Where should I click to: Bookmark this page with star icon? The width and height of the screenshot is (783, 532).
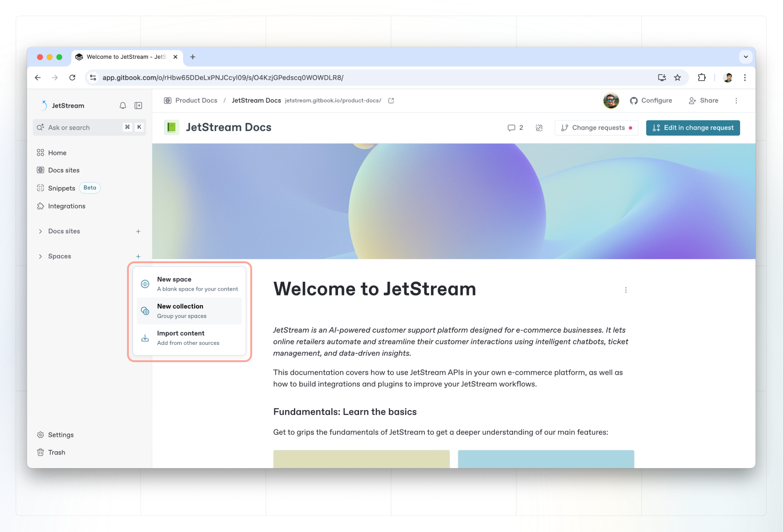pos(677,77)
